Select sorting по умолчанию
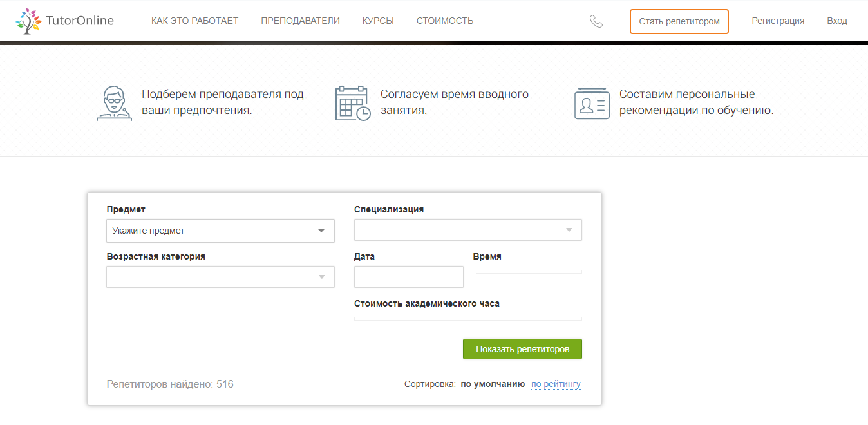 [x=494, y=383]
